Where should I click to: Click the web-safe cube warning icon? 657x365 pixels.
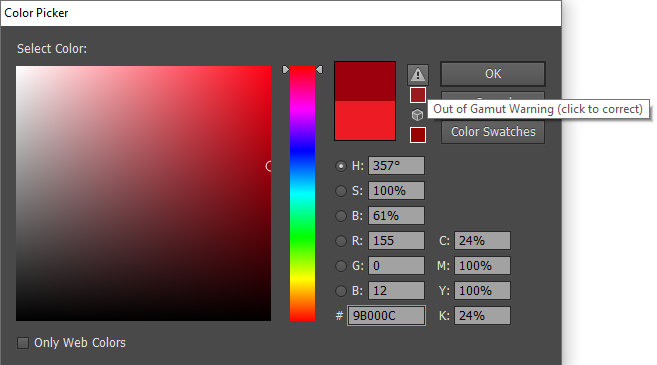coord(417,115)
